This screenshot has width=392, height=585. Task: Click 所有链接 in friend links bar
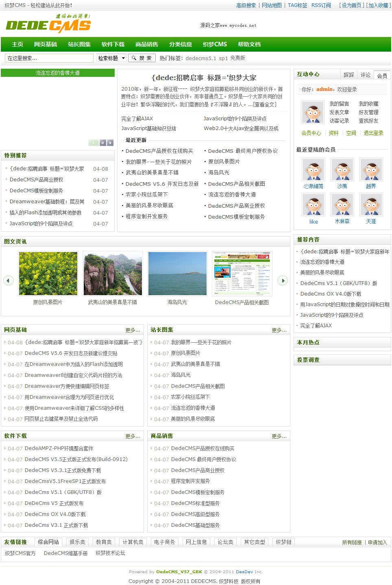pyautogui.click(x=352, y=542)
